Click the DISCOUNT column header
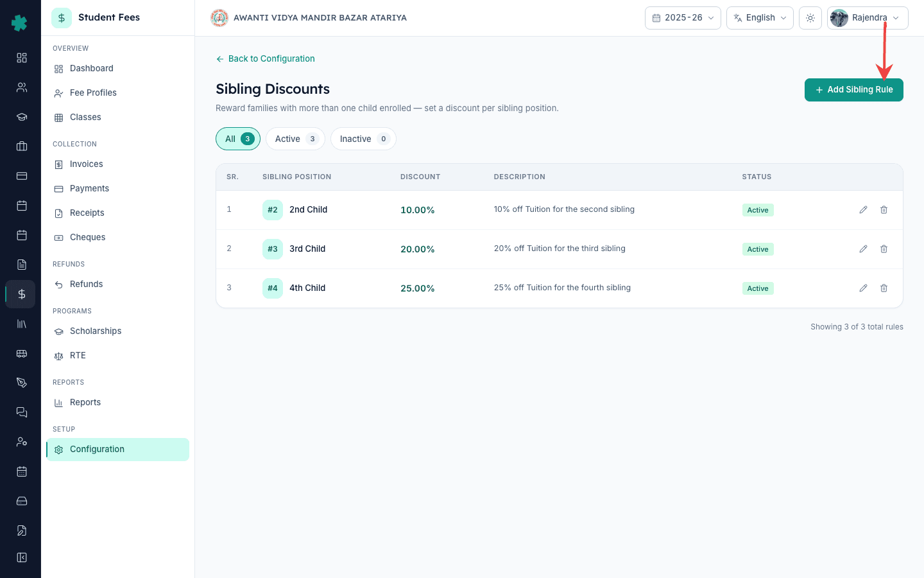This screenshot has height=578, width=924. click(x=420, y=177)
